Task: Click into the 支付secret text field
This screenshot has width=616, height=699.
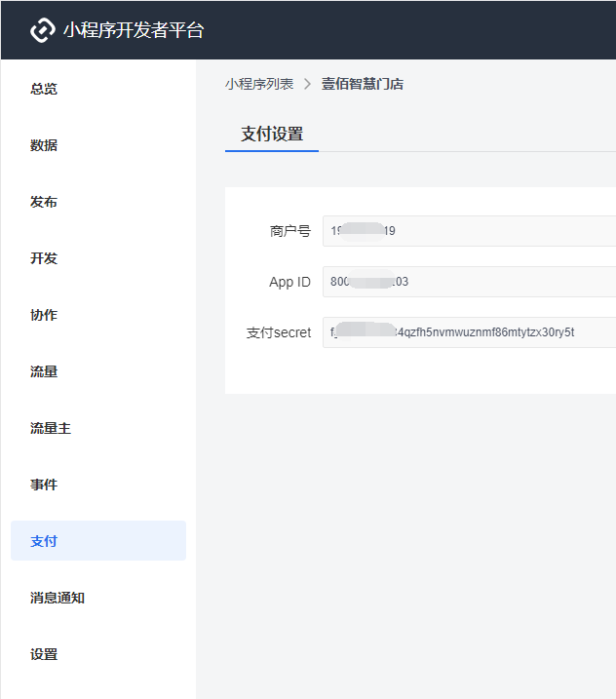Action: click(468, 332)
